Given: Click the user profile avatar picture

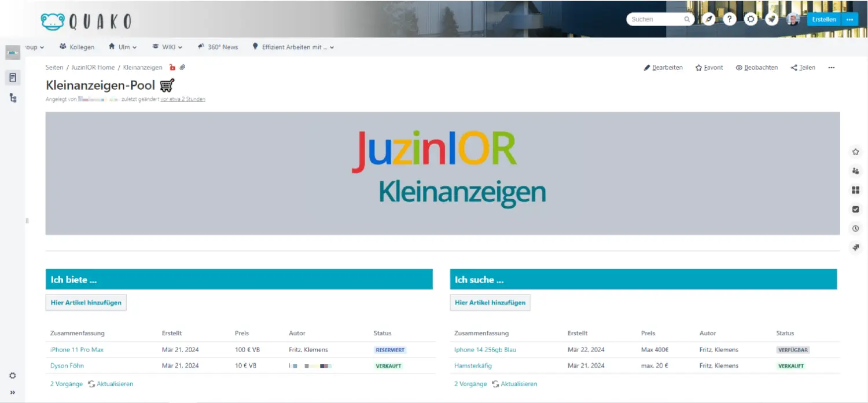Looking at the screenshot, I should click(x=793, y=19).
